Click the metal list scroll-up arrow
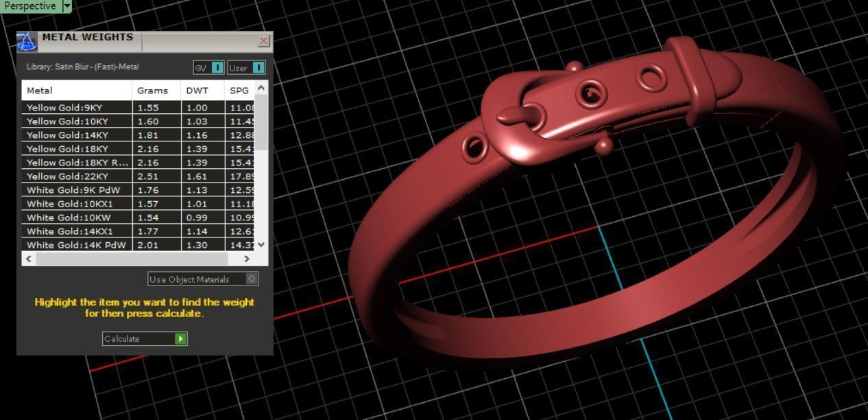 (x=261, y=88)
